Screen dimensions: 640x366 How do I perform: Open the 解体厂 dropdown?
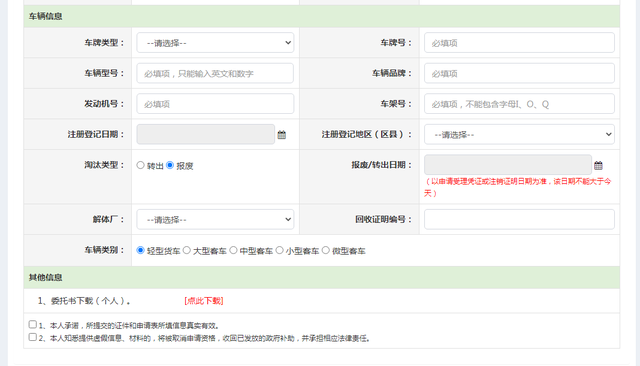coord(215,220)
